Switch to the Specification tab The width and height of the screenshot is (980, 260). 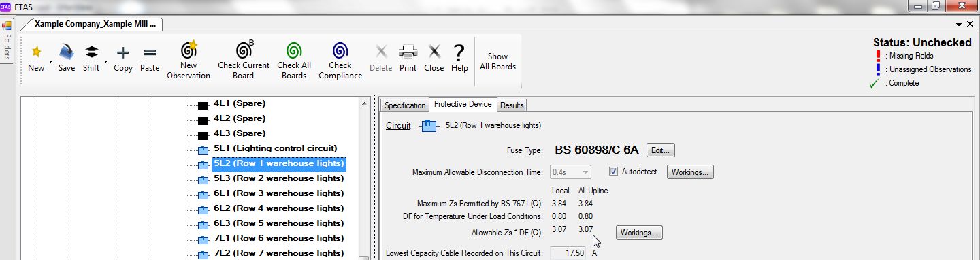click(405, 105)
